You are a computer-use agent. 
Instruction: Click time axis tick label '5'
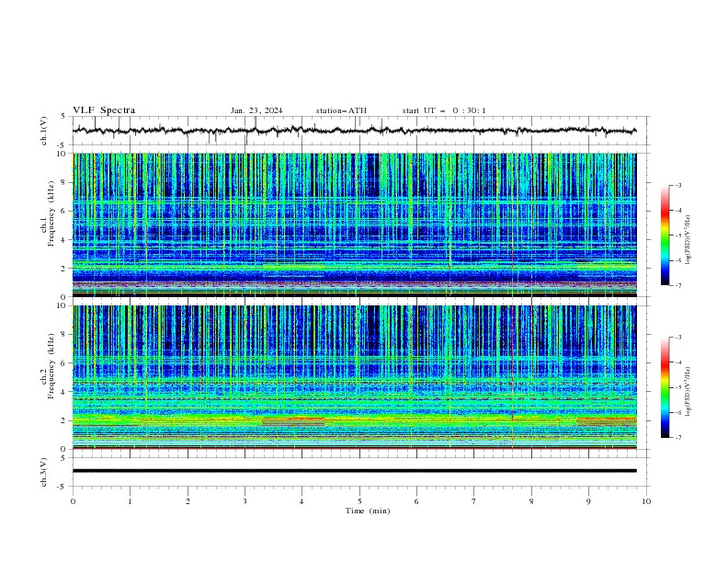(358, 501)
